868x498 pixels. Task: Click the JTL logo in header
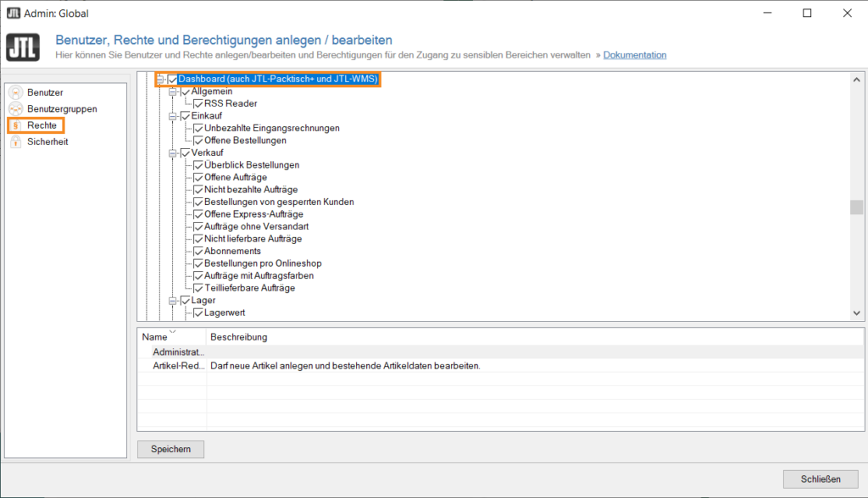click(23, 47)
